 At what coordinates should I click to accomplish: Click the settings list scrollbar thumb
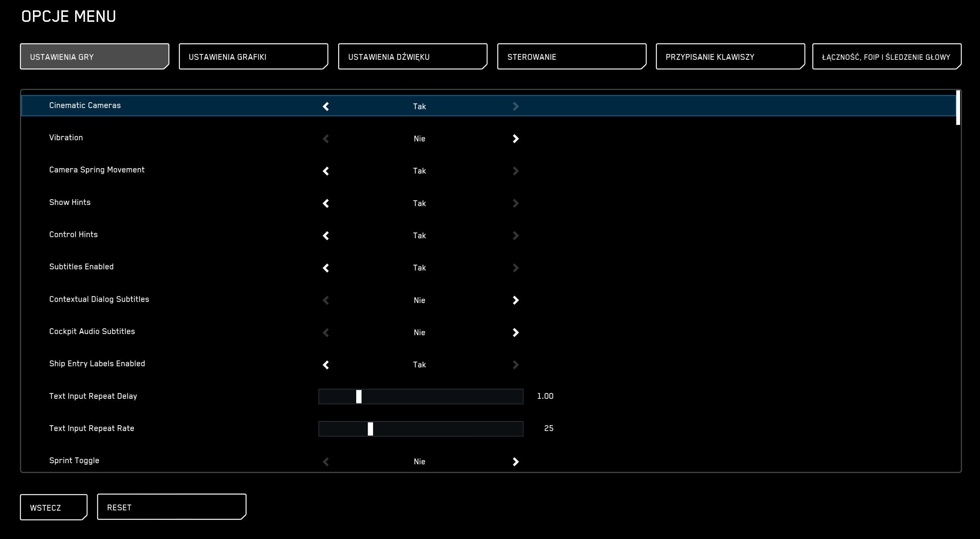[958, 108]
